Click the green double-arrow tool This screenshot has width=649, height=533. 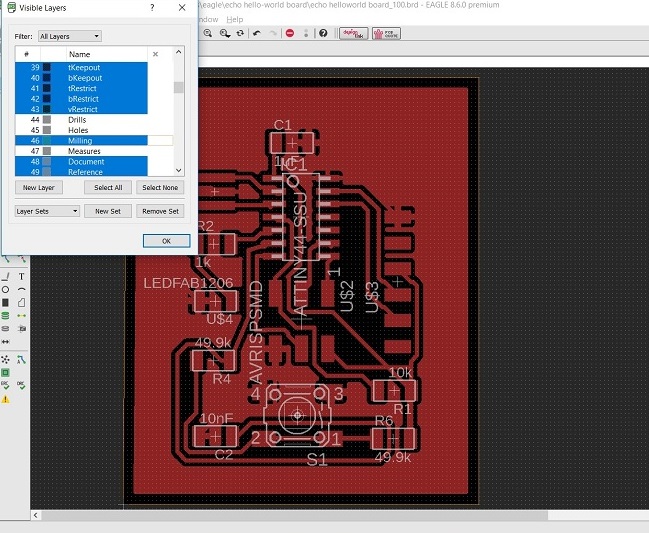tap(22, 316)
